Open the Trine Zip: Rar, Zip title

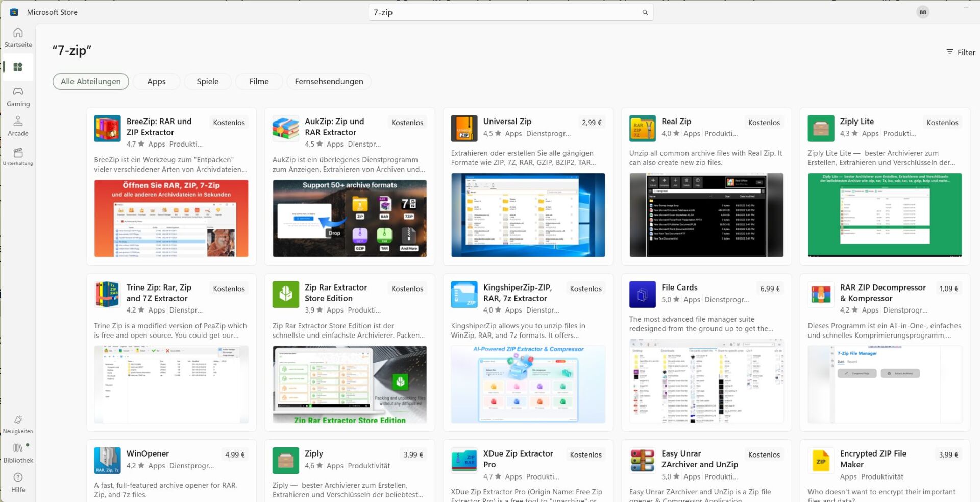point(159,293)
